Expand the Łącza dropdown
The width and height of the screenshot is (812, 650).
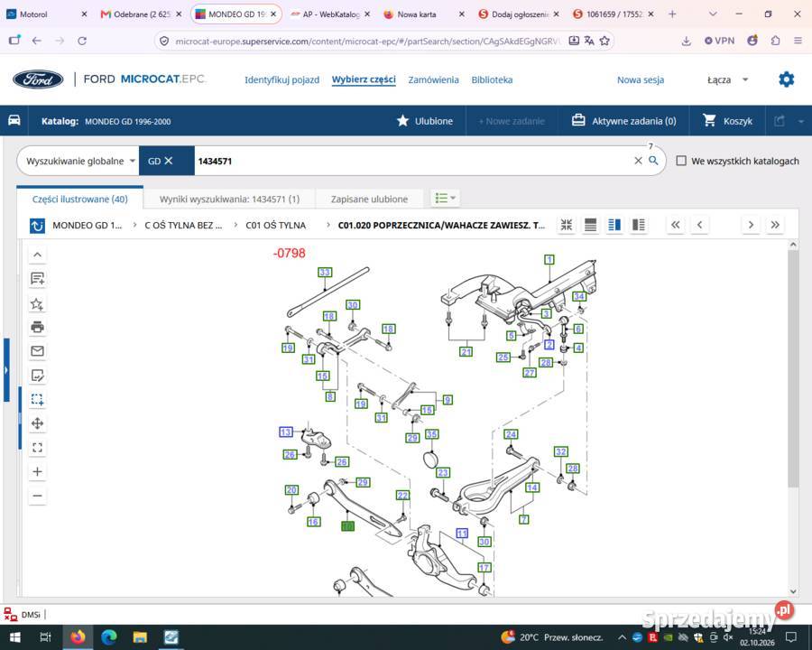pyautogui.click(x=727, y=79)
